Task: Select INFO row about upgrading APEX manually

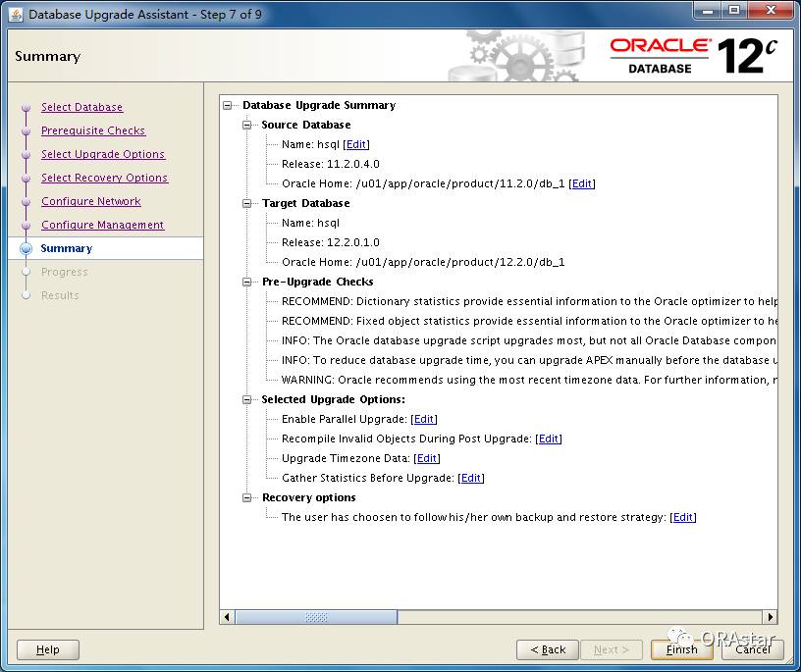Action: [529, 360]
